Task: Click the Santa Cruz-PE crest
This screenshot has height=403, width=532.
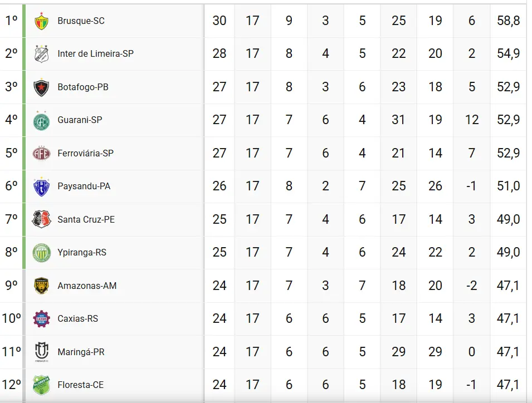Action: click(x=41, y=219)
